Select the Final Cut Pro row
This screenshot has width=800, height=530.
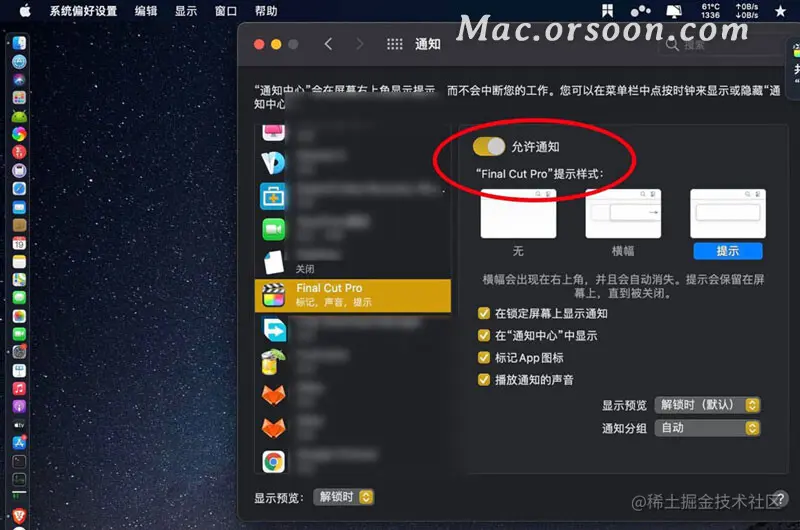(x=353, y=295)
